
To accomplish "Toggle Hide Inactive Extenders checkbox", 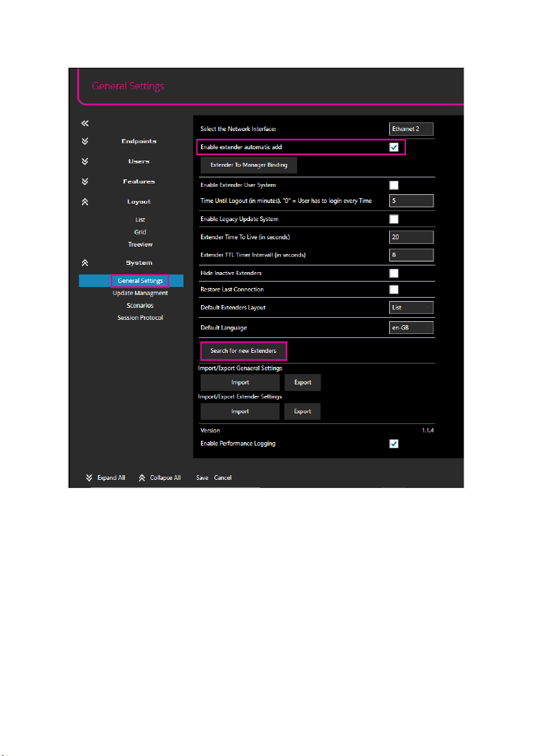I will [394, 274].
